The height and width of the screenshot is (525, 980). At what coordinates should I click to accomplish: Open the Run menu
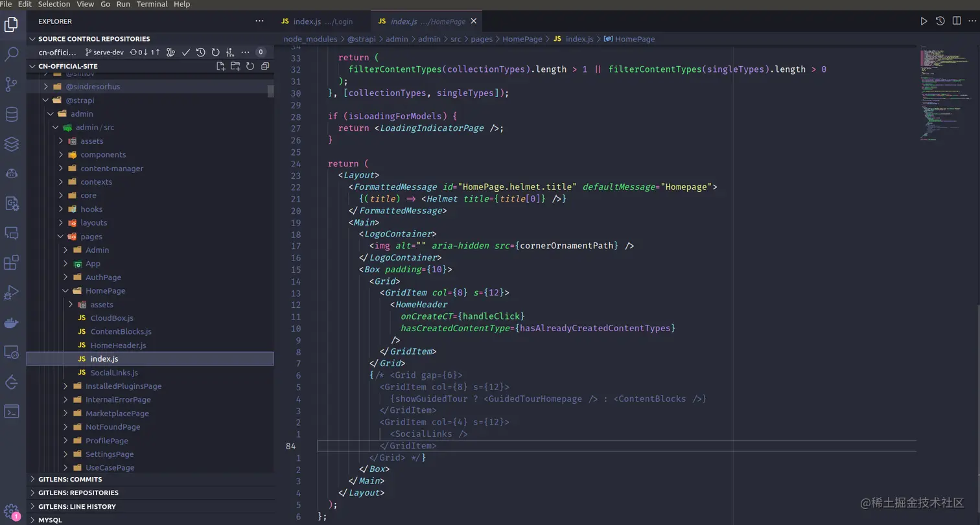pyautogui.click(x=123, y=4)
